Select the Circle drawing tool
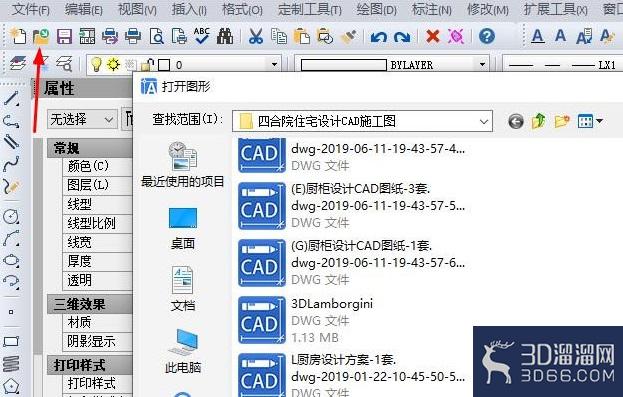This screenshot has height=397, width=623. 11,216
